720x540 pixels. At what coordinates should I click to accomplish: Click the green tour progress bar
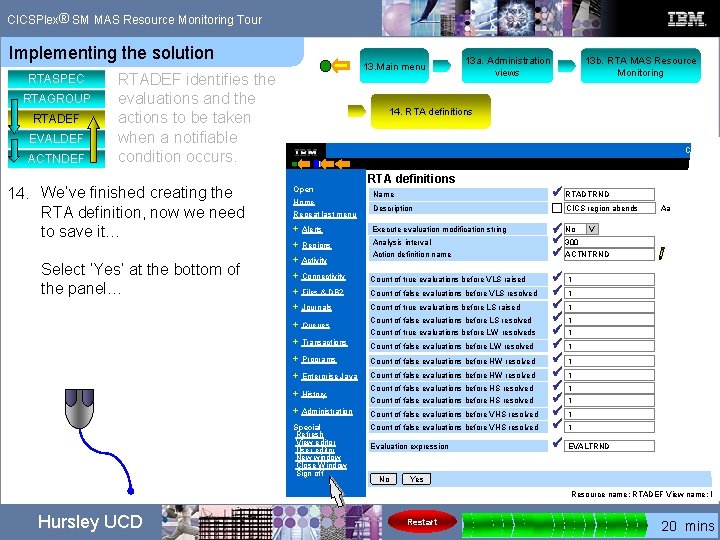554,524
